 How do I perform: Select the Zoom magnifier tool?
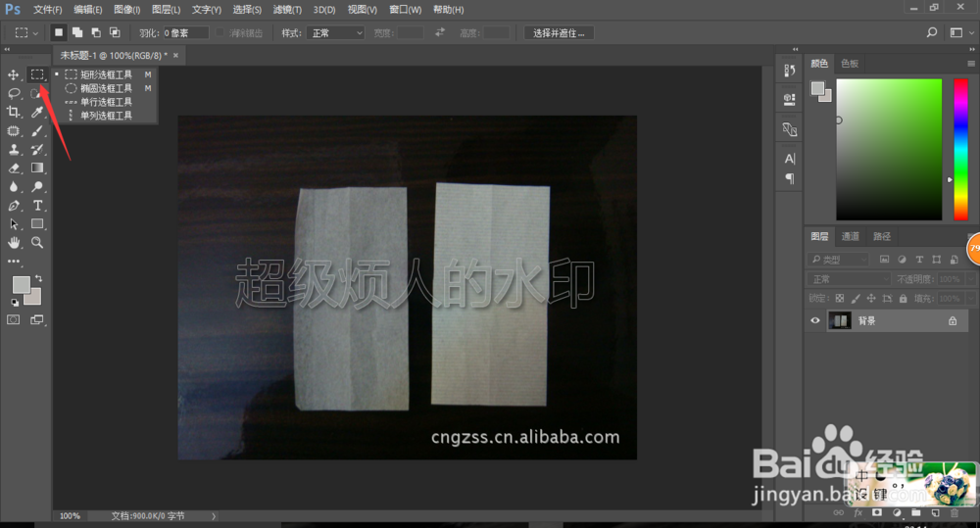37,242
